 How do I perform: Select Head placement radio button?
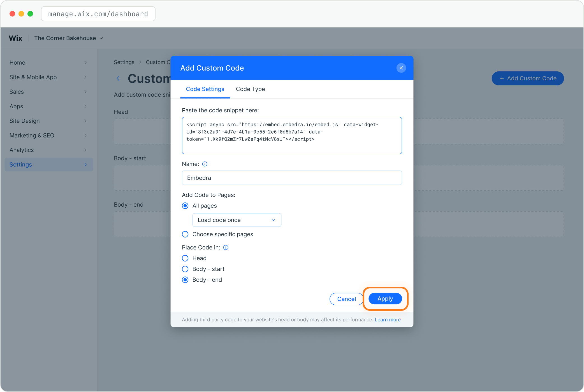pyautogui.click(x=185, y=258)
